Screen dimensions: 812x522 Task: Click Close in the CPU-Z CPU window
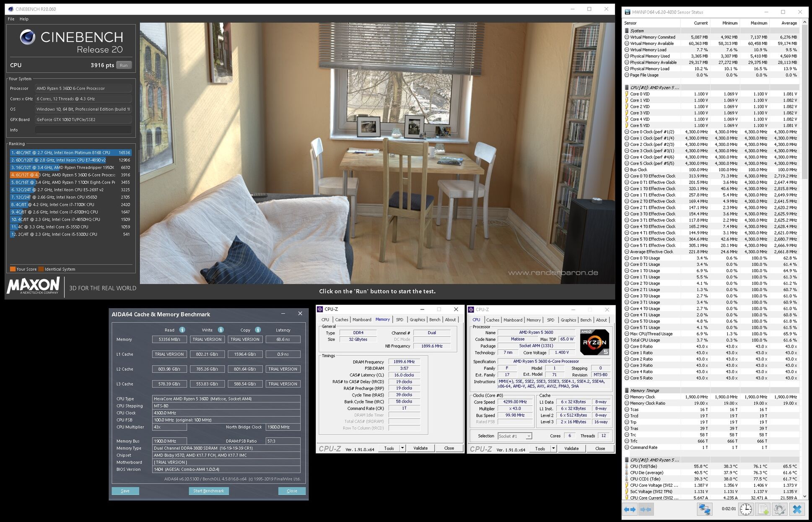600,449
